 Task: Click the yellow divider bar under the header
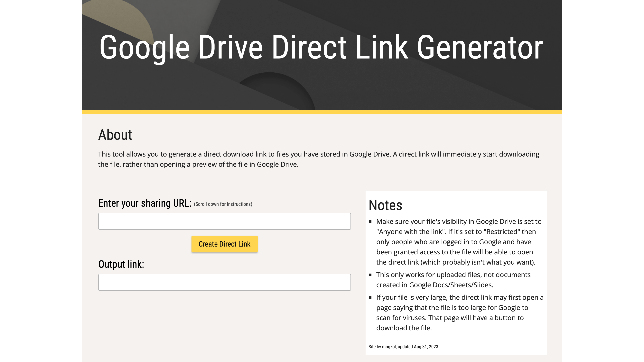click(x=322, y=112)
